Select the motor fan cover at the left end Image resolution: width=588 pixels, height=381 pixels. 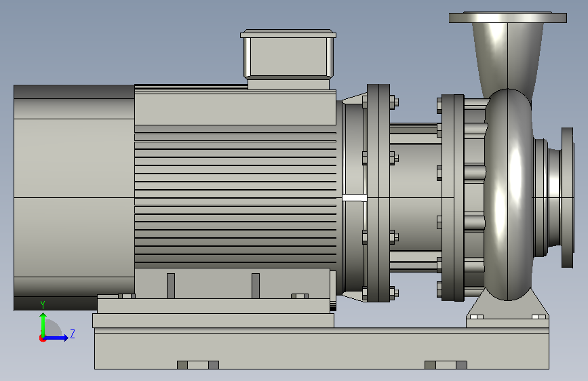[74, 197]
